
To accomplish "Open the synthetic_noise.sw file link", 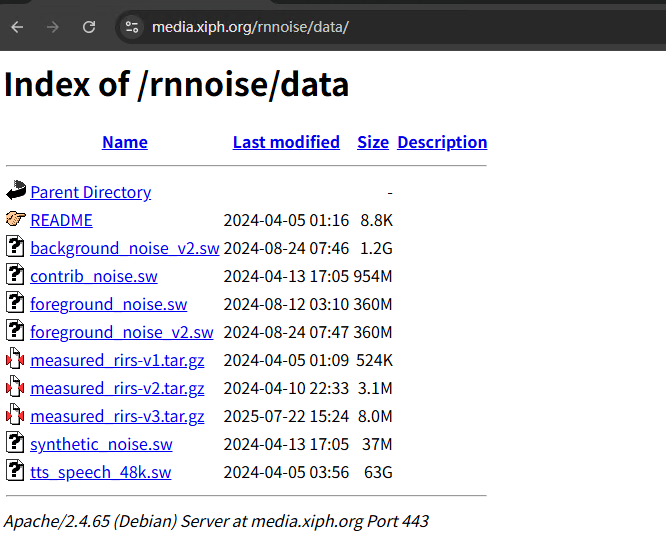I will coord(101,444).
